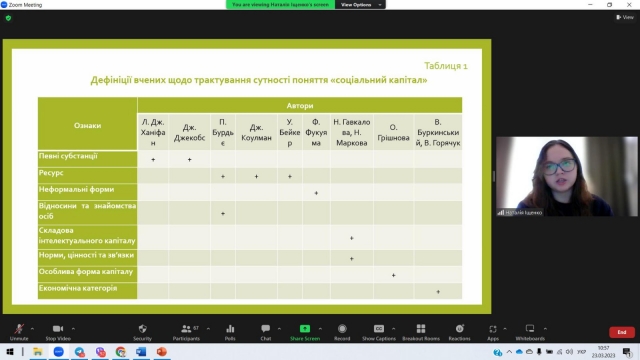640x360 pixels.
Task: Open the View layout menu
Action: coord(625,17)
